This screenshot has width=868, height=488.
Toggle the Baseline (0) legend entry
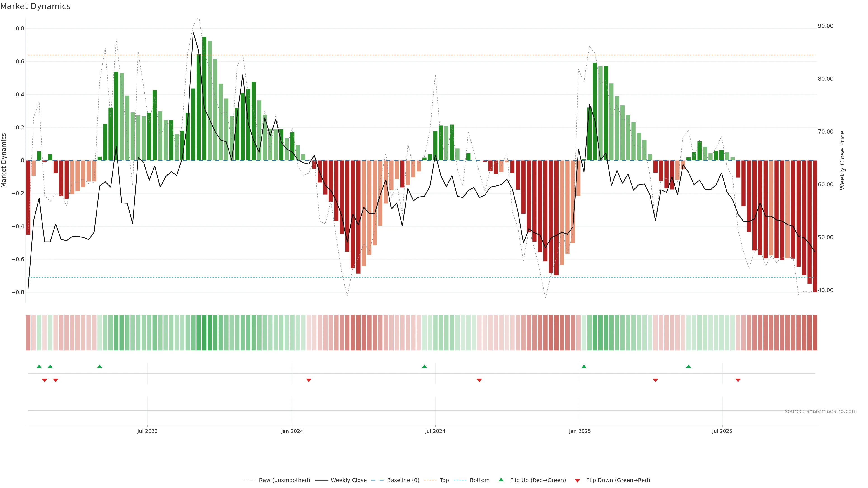(403, 480)
